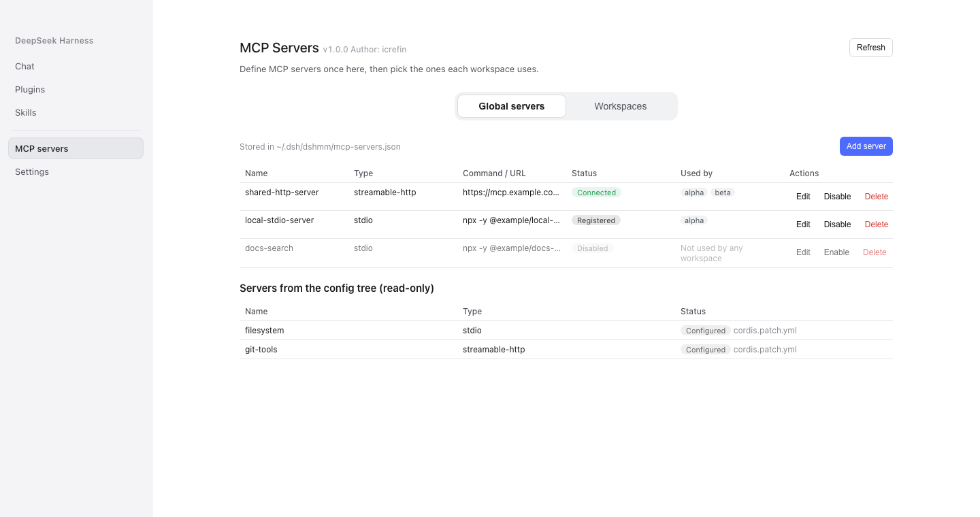The width and height of the screenshot is (980, 517).
Task: Edit the docs-search server
Action: 803,252
